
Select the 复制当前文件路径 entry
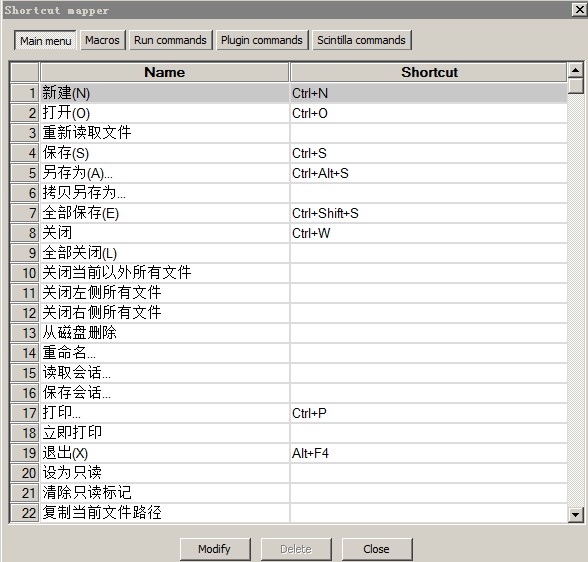click(x=165, y=513)
